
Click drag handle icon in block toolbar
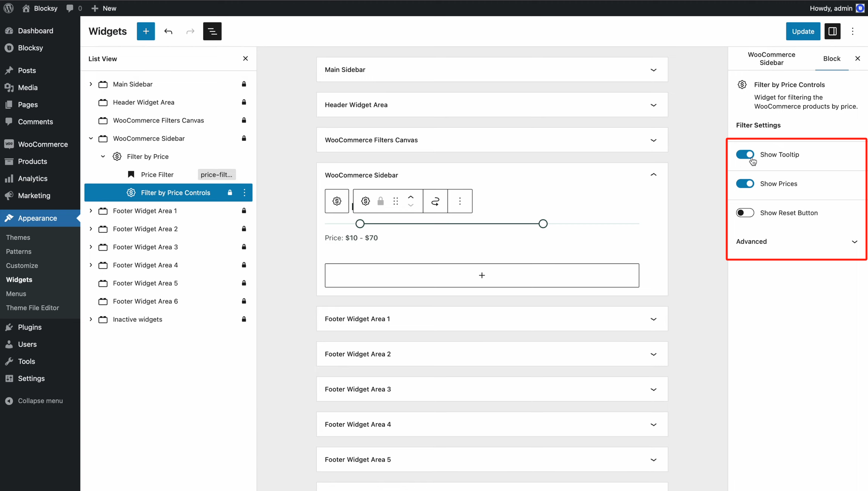[x=396, y=201]
